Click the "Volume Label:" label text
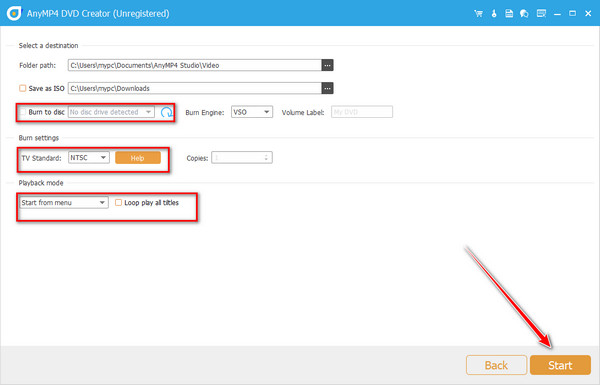600x385 pixels. [x=303, y=113]
